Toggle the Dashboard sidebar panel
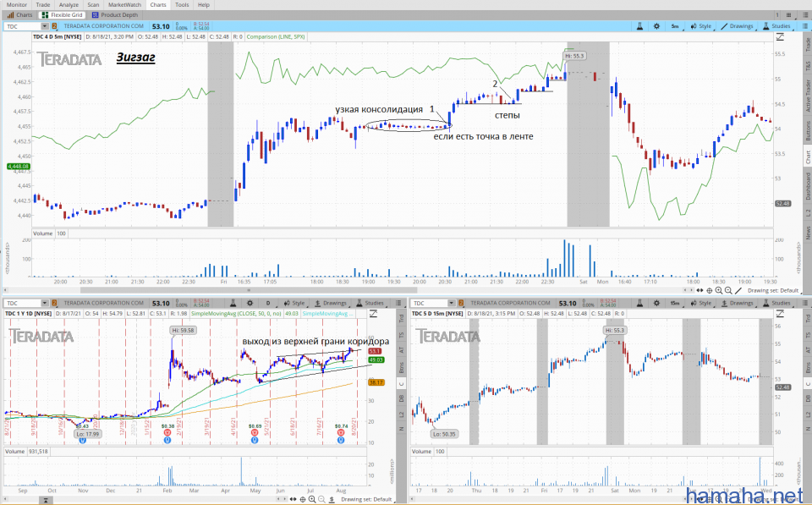This screenshot has width=812, height=505. pyautogui.click(x=807, y=185)
